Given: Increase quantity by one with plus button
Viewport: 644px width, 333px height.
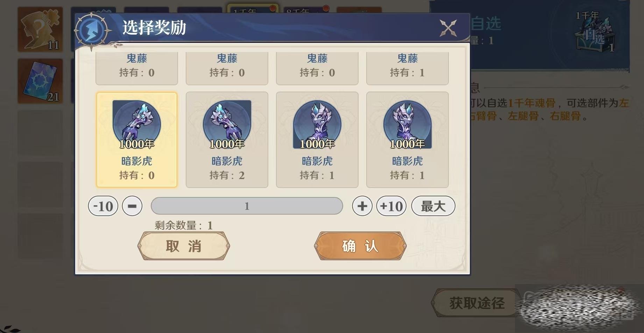Looking at the screenshot, I should pos(362,206).
